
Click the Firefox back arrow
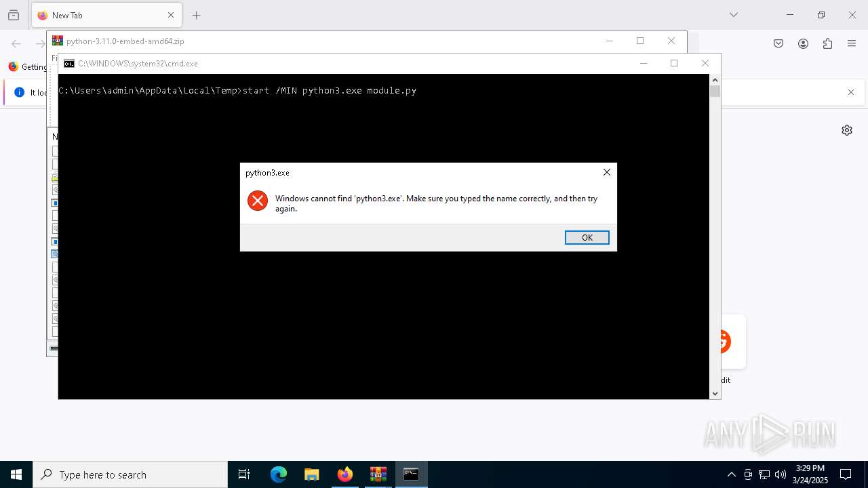pyautogui.click(x=16, y=43)
